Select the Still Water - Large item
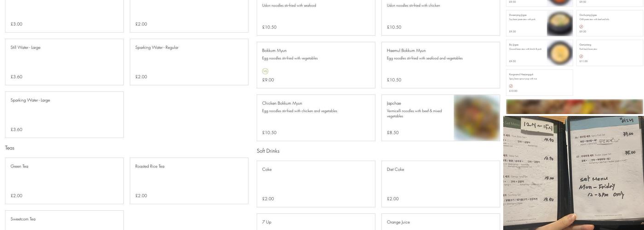The image size is (644, 230). pos(64,62)
